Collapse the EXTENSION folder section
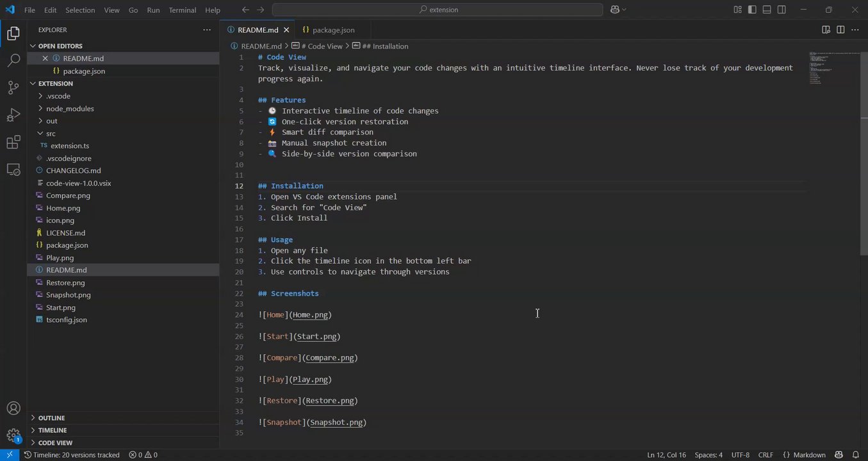Image resolution: width=868 pixels, height=461 pixels. coord(123,83)
